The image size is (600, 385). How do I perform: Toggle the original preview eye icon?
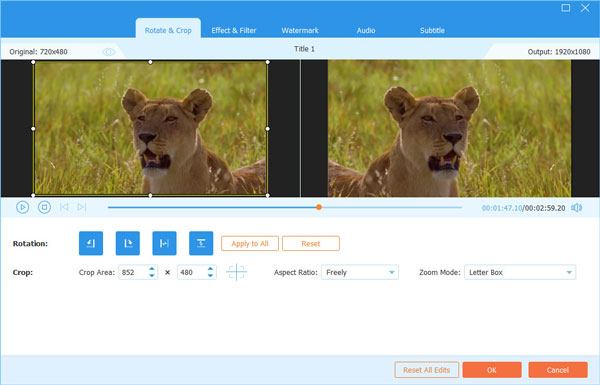[108, 52]
